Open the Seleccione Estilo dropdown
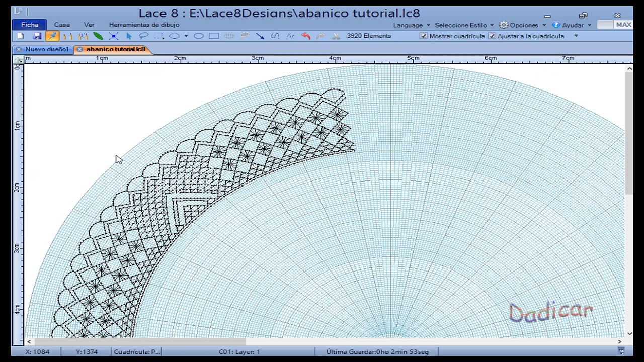The width and height of the screenshot is (644, 362). tap(464, 25)
